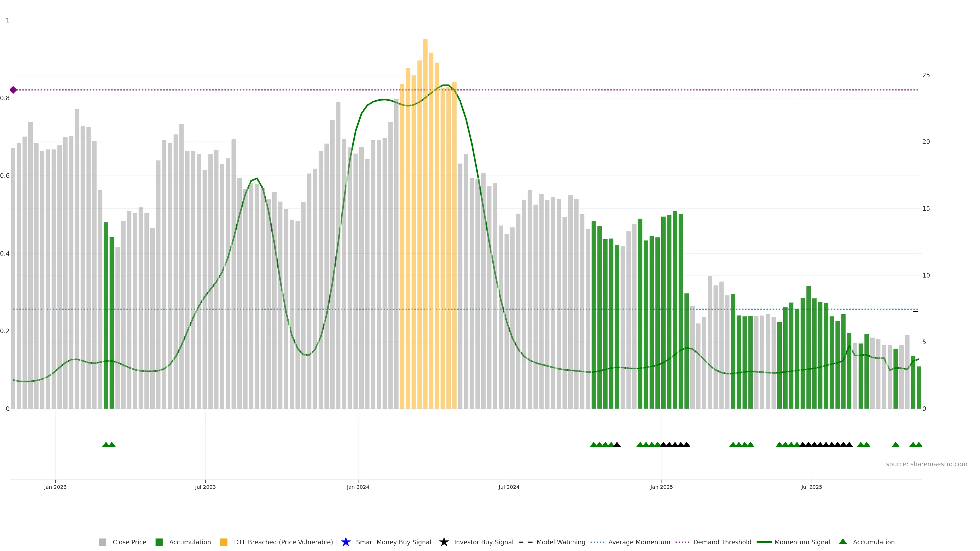This screenshot has height=551, width=980.
Task: Click the Jan 2024 axis label
Action: [358, 487]
